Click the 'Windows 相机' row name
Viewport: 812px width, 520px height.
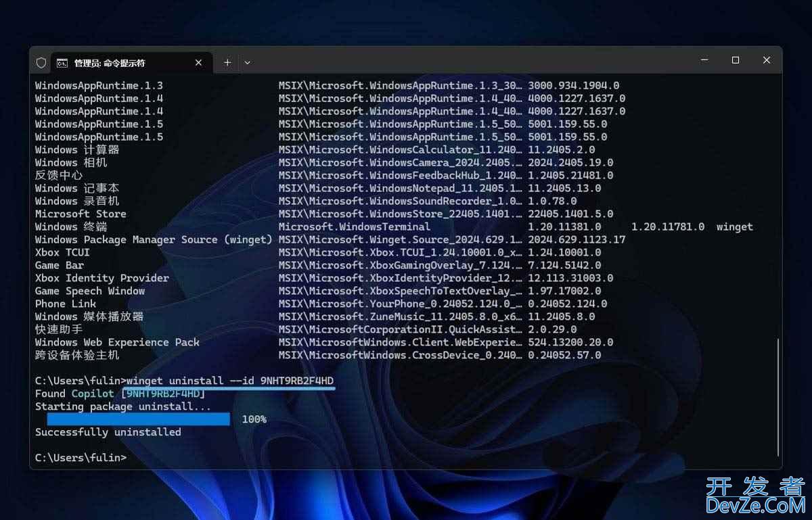click(x=71, y=162)
